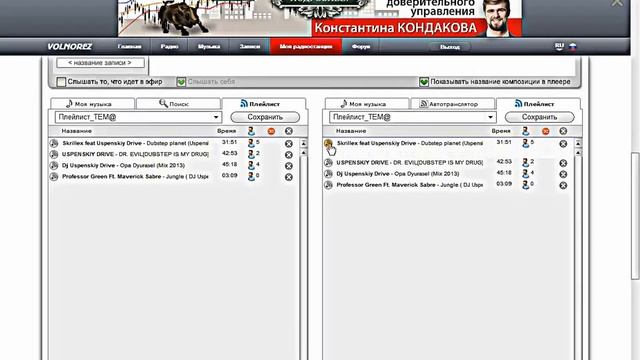Viewport: 640px width, 360px height.
Task: Remove Professor Green track from right playlist
Action: pyautogui.click(x=563, y=185)
